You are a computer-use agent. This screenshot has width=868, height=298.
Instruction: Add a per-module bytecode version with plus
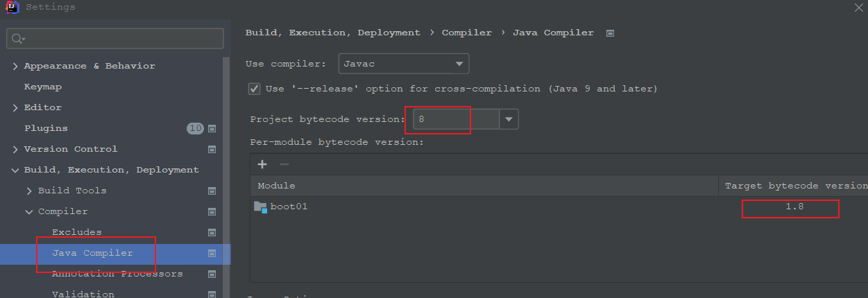(262, 164)
